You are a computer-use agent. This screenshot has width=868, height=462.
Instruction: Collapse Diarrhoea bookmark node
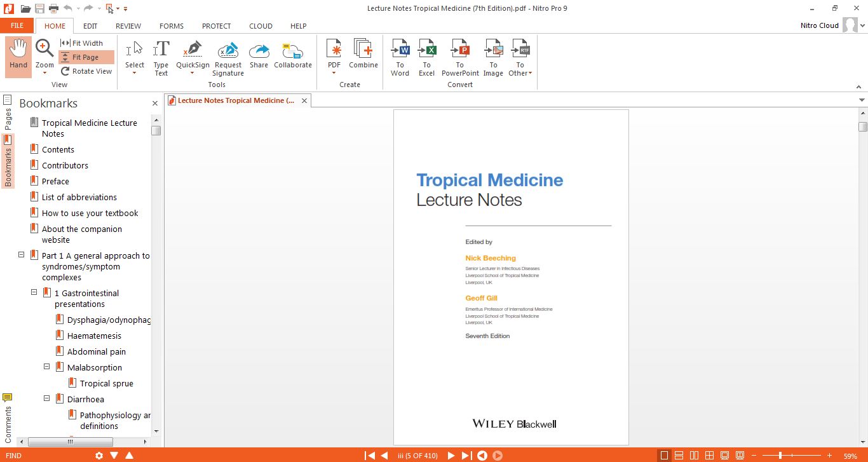click(x=46, y=398)
